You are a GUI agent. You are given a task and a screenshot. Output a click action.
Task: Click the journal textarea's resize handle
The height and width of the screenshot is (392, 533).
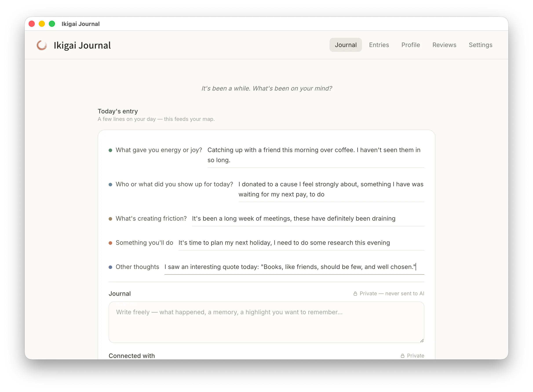point(422,341)
